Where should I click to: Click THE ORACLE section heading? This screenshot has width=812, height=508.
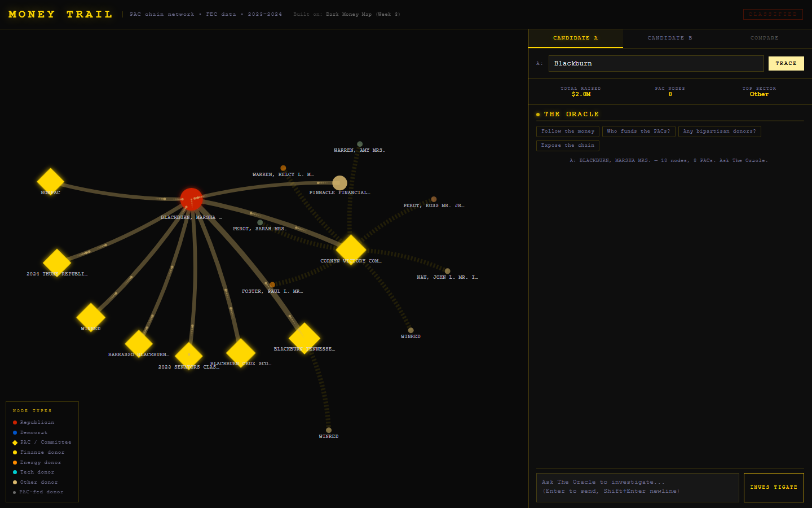coord(571,114)
